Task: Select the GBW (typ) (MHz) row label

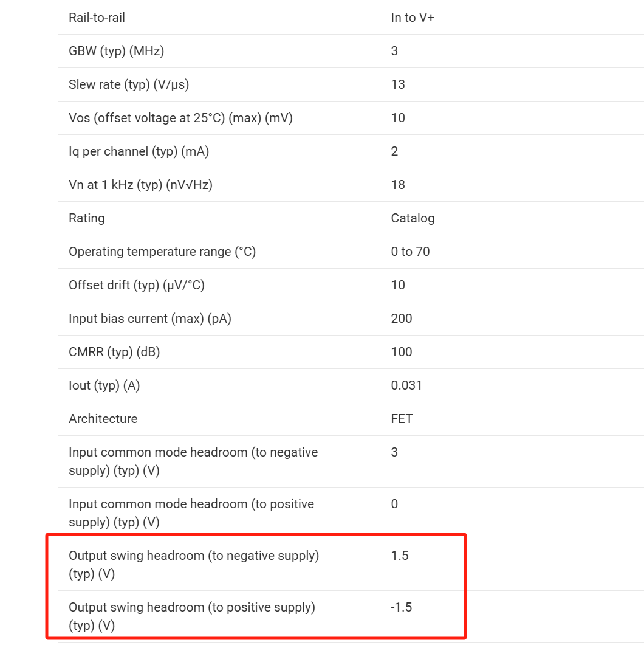Action: 116,51
